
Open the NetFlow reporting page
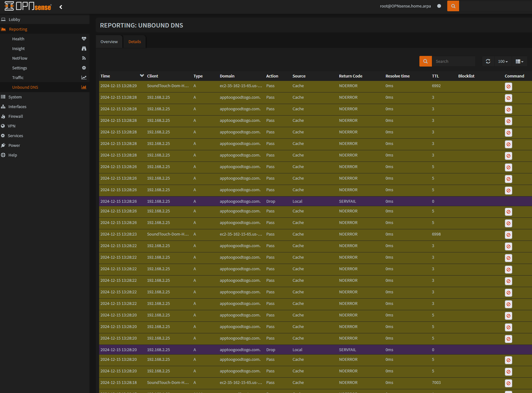pyautogui.click(x=20, y=58)
